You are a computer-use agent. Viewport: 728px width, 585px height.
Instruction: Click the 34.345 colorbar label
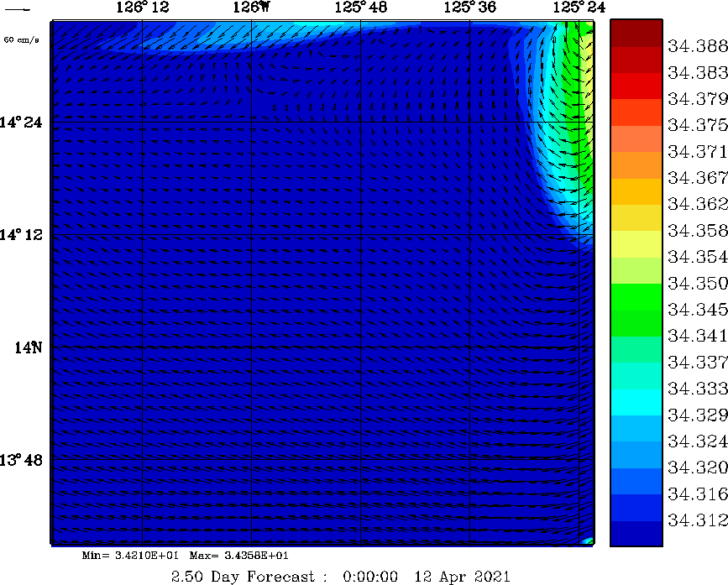(698, 310)
